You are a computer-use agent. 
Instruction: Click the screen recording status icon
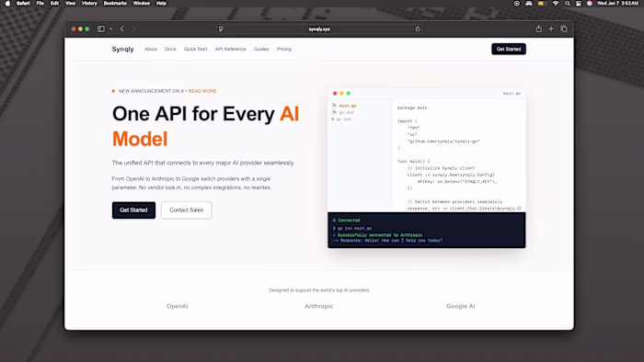pyautogui.click(x=517, y=4)
